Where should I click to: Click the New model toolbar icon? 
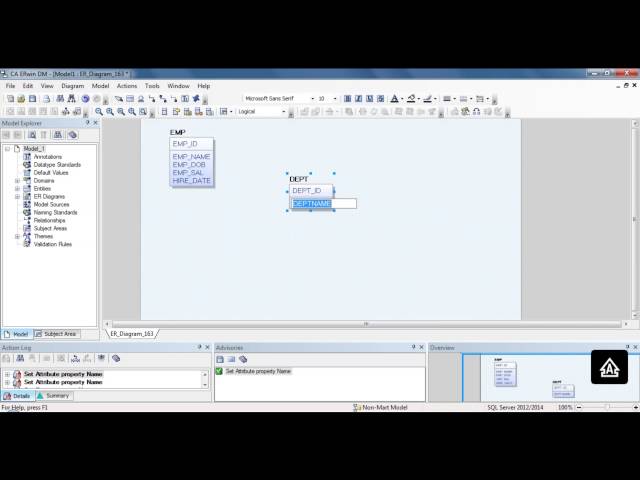tap(10, 99)
